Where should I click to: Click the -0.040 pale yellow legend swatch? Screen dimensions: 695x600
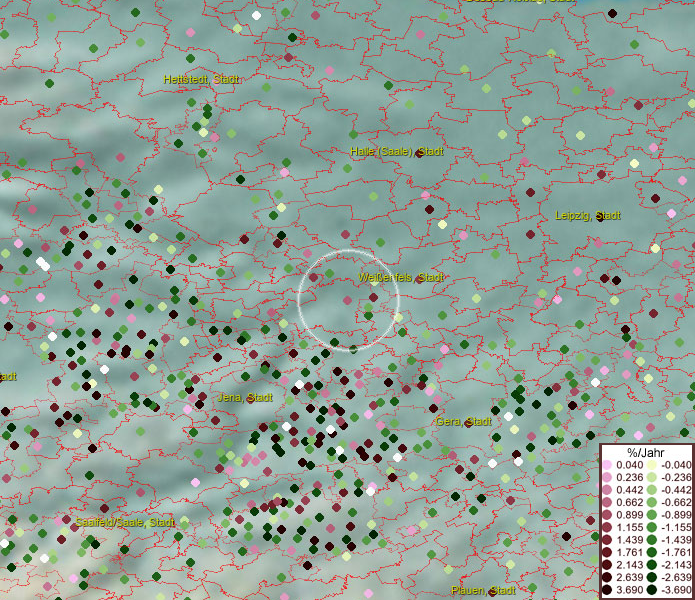[651, 465]
